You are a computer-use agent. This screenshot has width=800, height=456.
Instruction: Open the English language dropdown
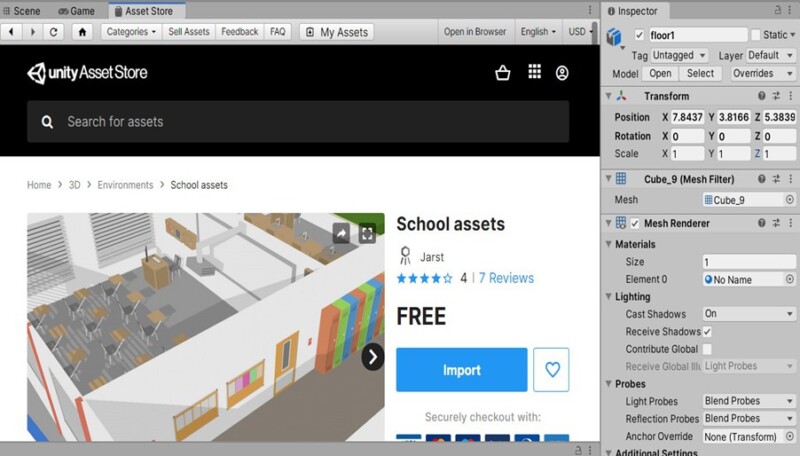coord(538,32)
